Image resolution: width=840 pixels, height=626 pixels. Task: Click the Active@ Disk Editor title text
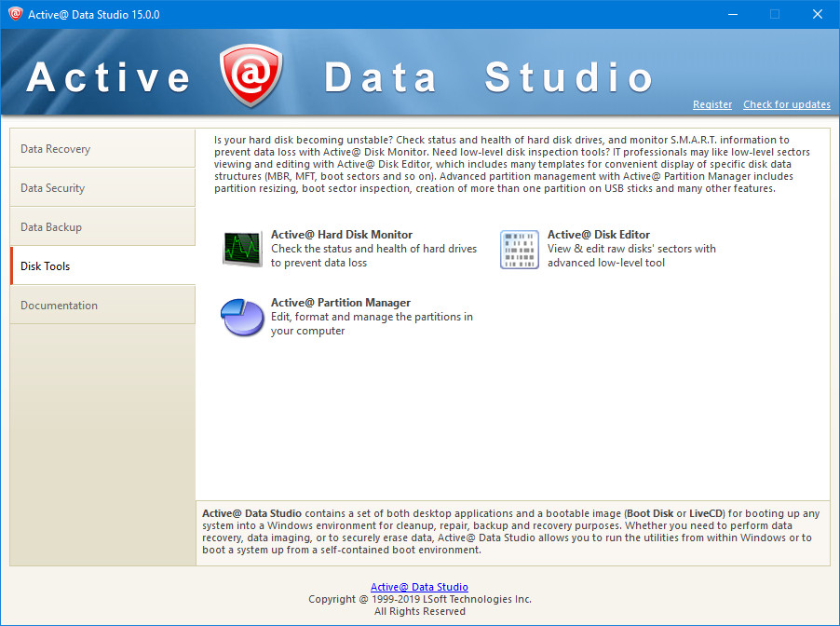[x=599, y=235]
